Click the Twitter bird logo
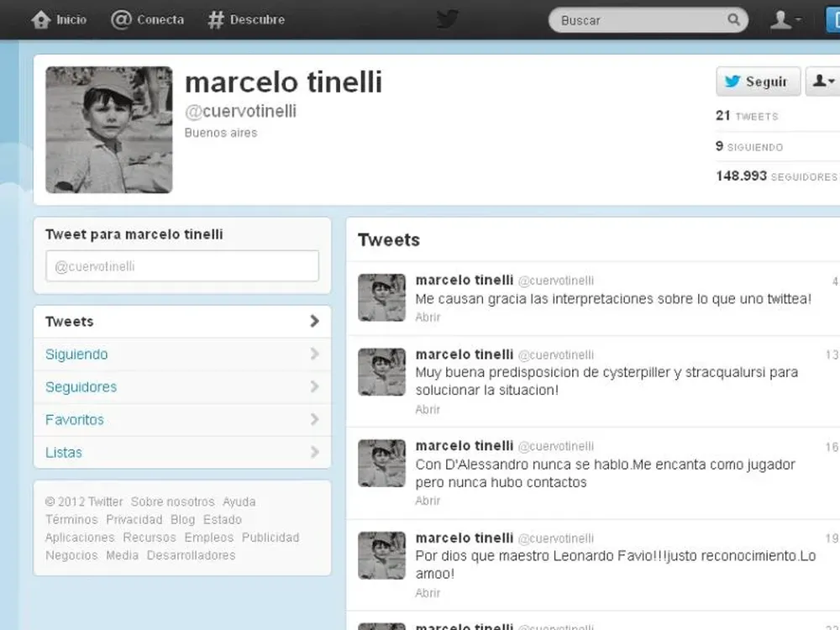The width and height of the screenshot is (840, 630). click(447, 18)
